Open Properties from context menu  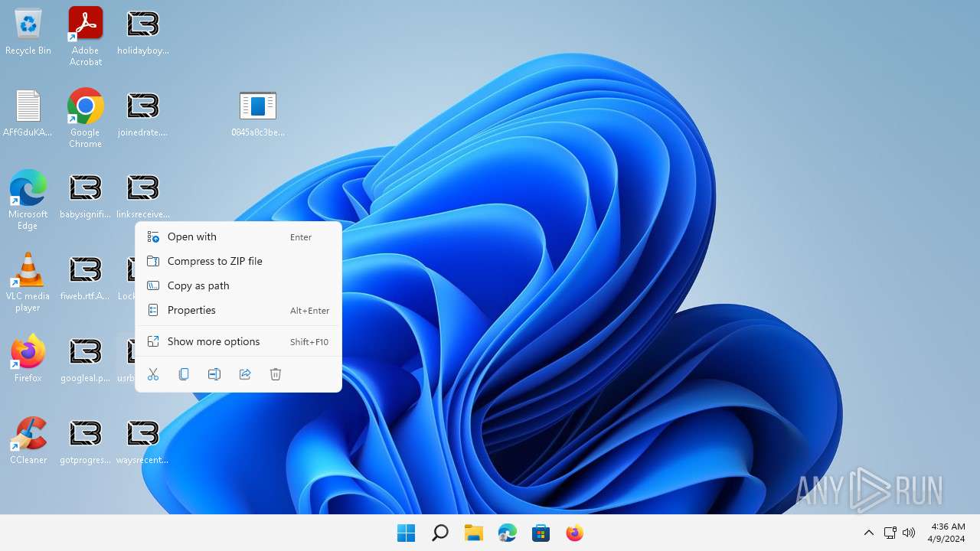[x=238, y=310]
